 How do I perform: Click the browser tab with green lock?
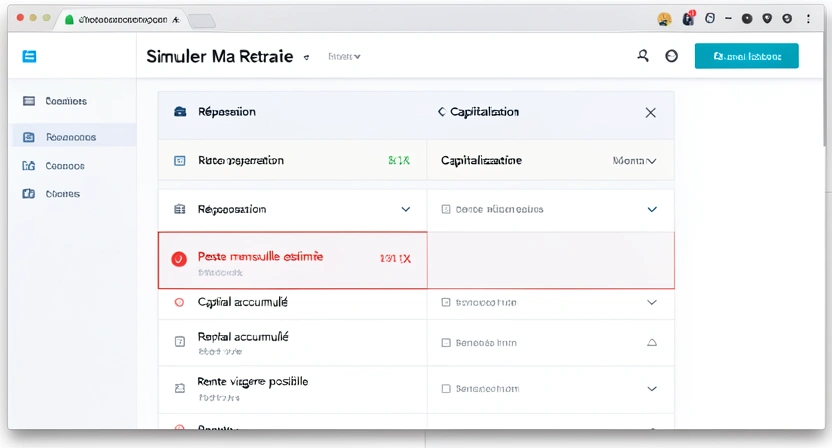tap(122, 20)
